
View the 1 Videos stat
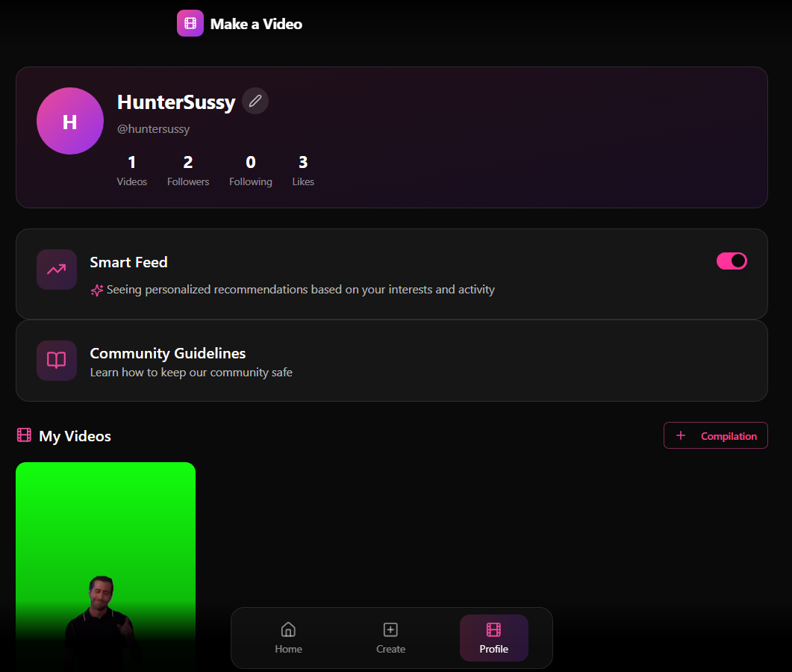coord(132,171)
